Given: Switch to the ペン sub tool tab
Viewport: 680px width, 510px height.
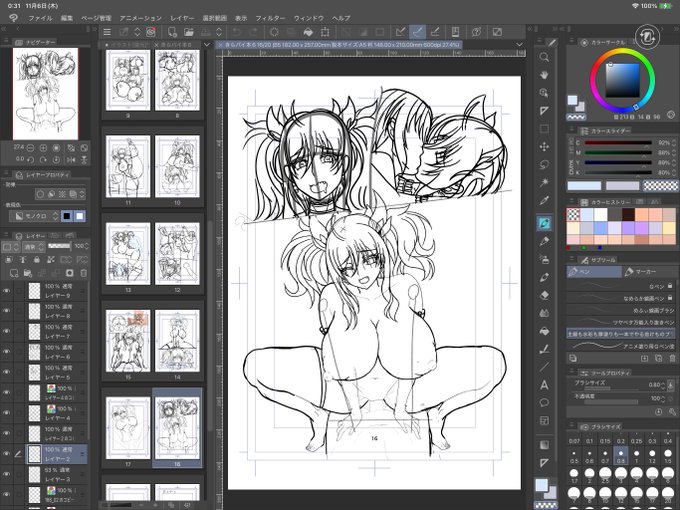Looking at the screenshot, I should click(x=594, y=271).
